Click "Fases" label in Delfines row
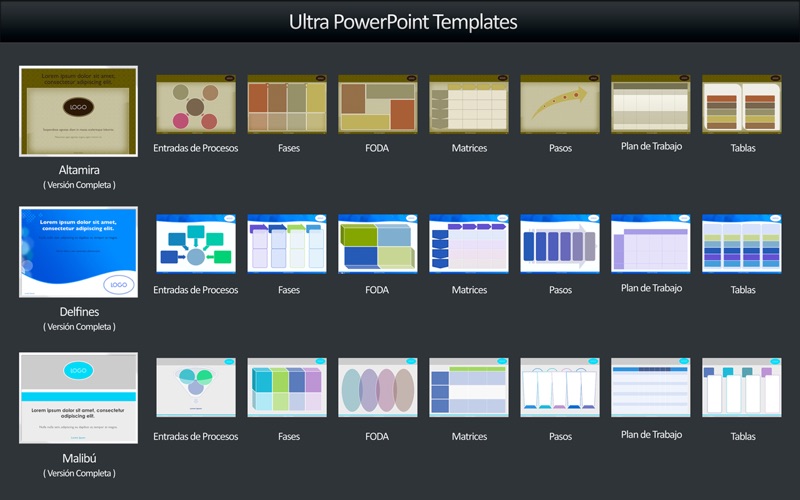This screenshot has height=500, width=800. click(289, 290)
